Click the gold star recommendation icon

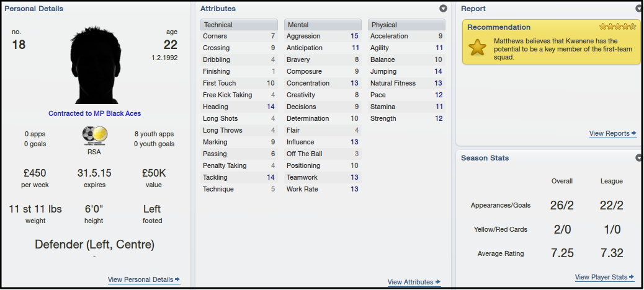click(477, 47)
